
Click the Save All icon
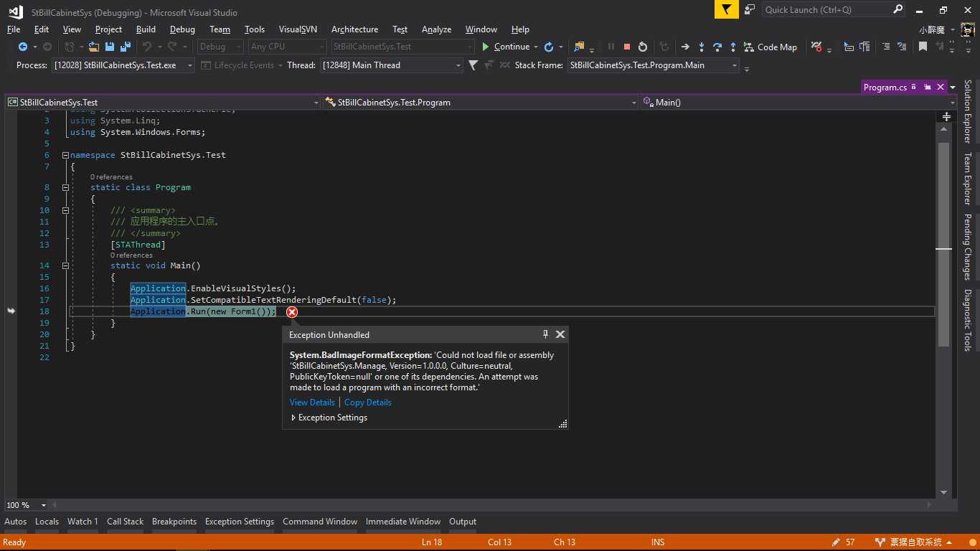pos(124,47)
